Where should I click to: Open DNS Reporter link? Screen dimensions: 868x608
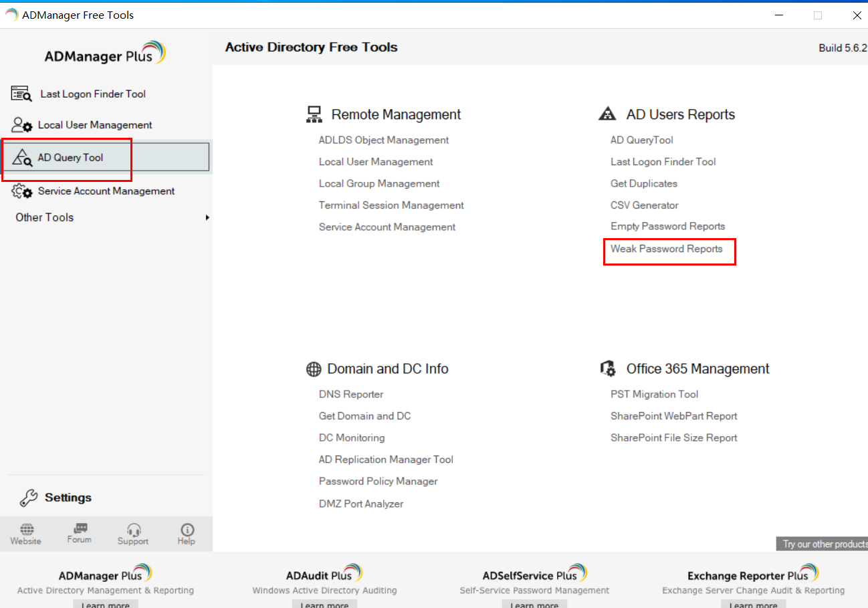[x=351, y=394]
